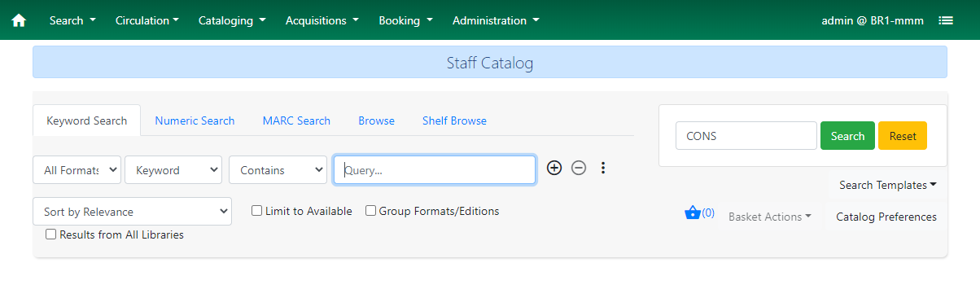The height and width of the screenshot is (298, 980).
Task: Remove search row with minus icon
Action: 579,168
